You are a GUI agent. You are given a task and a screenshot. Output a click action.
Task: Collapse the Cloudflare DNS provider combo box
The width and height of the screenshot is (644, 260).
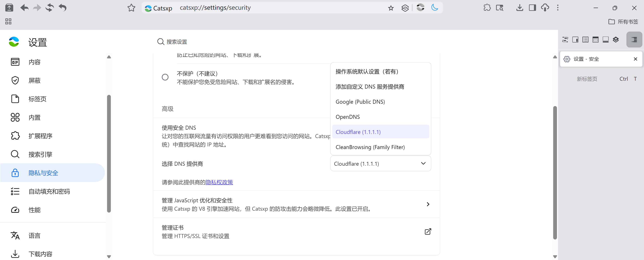coord(380,163)
